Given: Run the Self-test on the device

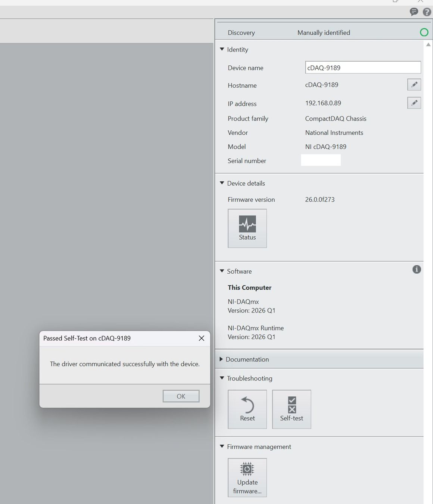Looking at the screenshot, I should pyautogui.click(x=292, y=409).
